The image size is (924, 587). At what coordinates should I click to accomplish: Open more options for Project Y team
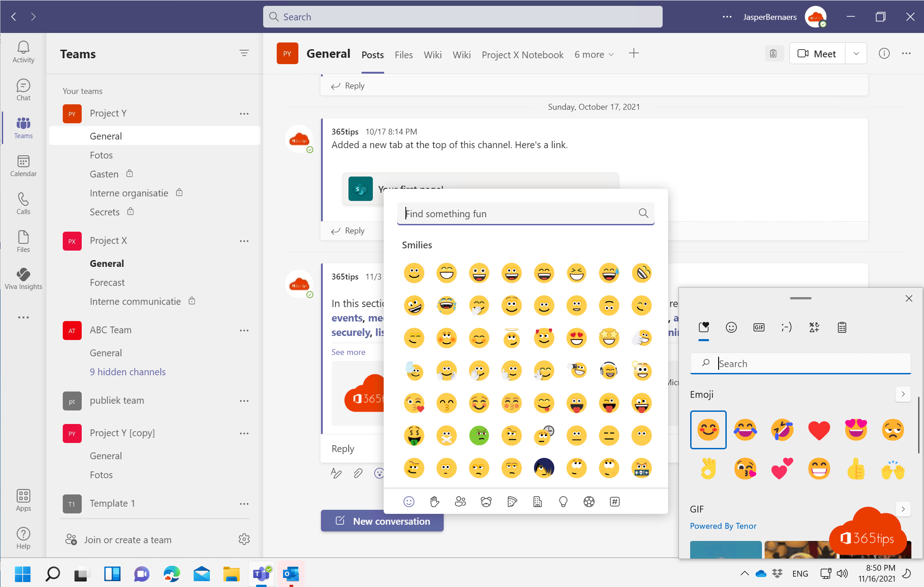pos(244,114)
